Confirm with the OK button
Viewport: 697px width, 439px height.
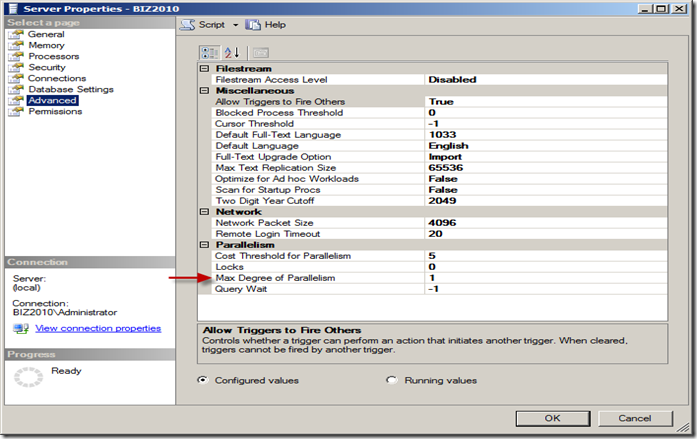(553, 418)
